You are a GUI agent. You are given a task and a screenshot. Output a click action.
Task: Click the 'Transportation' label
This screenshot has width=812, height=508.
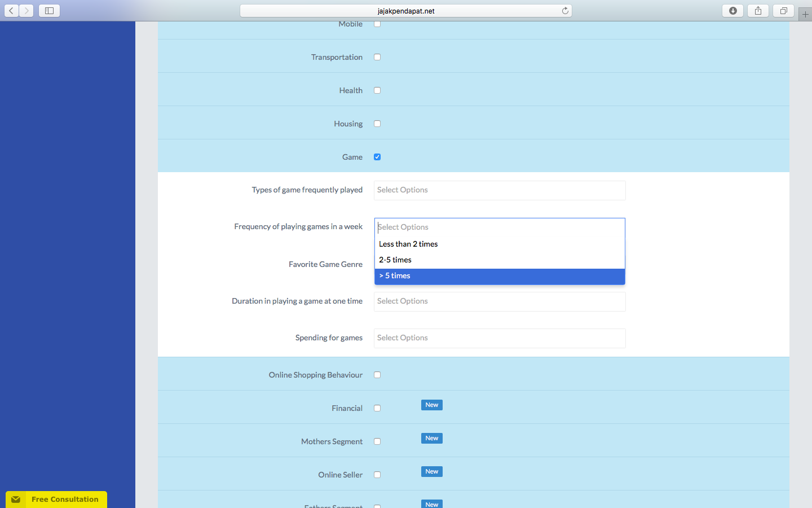[337, 57]
